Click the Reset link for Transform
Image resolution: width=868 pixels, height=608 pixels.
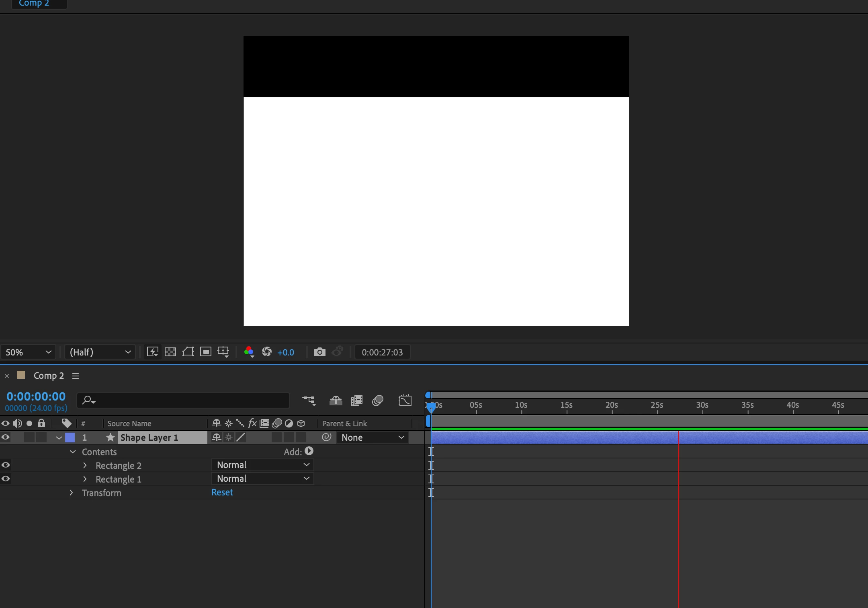pyautogui.click(x=222, y=493)
